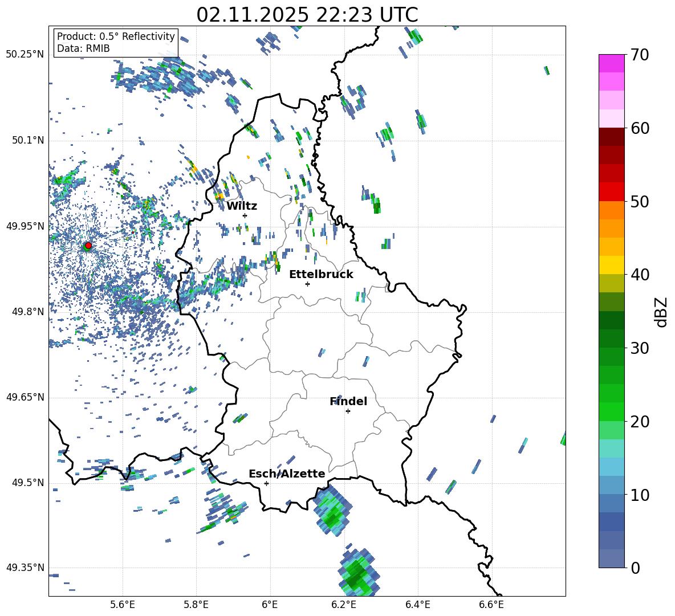
Task: Click the olive colorbar swatch below 40
Action: point(611,283)
